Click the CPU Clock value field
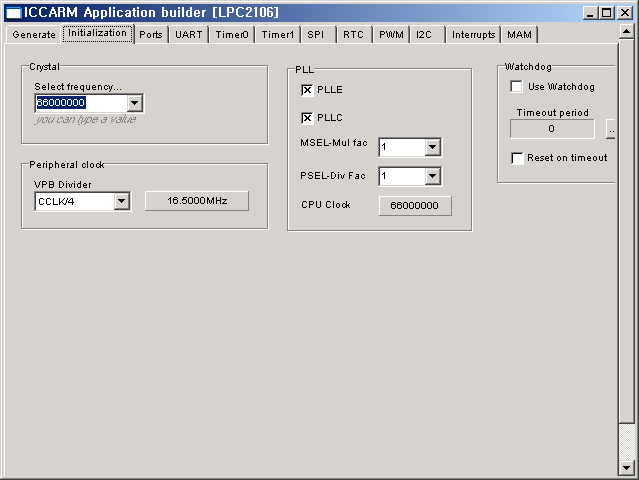This screenshot has width=639, height=480. click(415, 206)
